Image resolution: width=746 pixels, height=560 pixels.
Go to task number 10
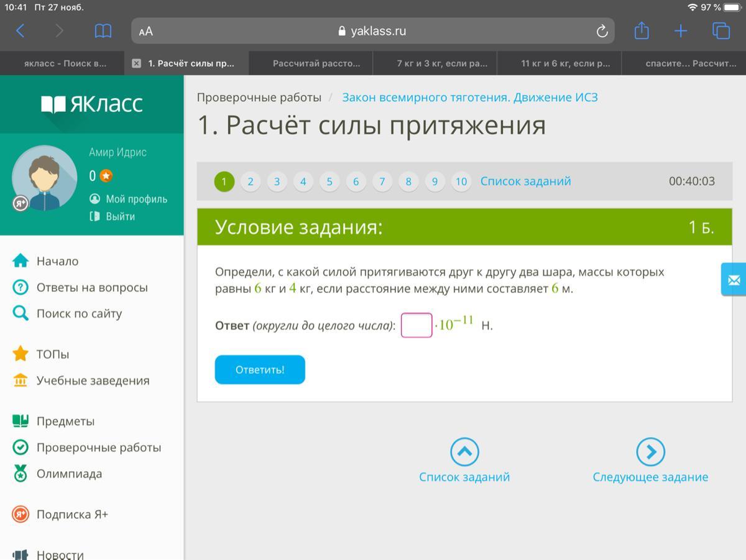(461, 181)
